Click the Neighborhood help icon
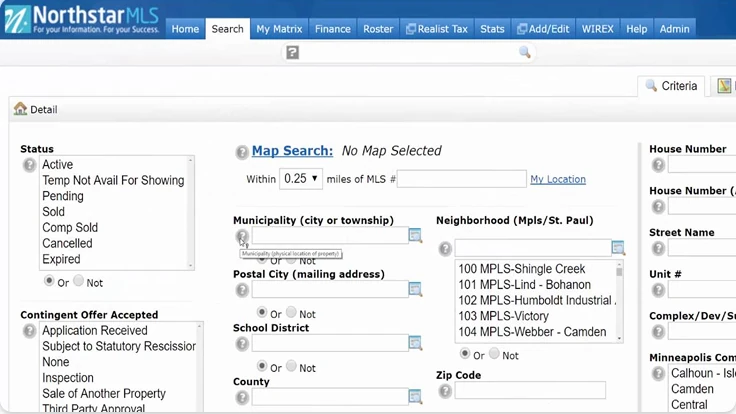The width and height of the screenshot is (736, 414). [445, 248]
